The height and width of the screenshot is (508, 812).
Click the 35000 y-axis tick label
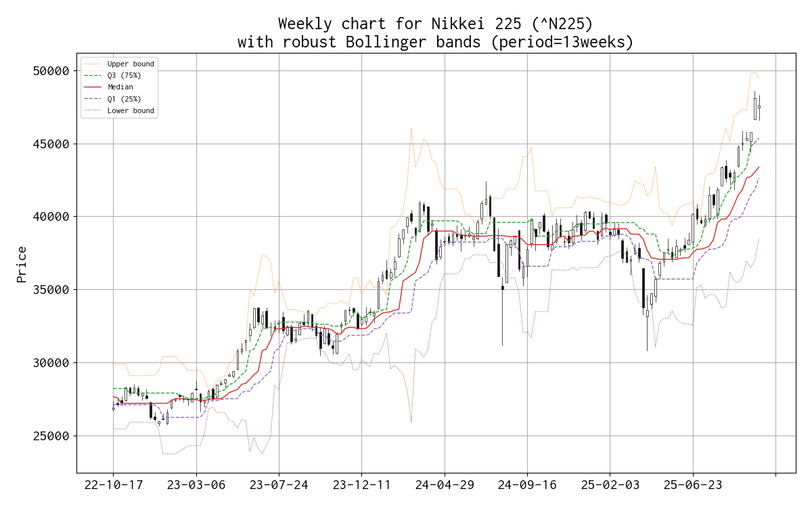(51, 290)
